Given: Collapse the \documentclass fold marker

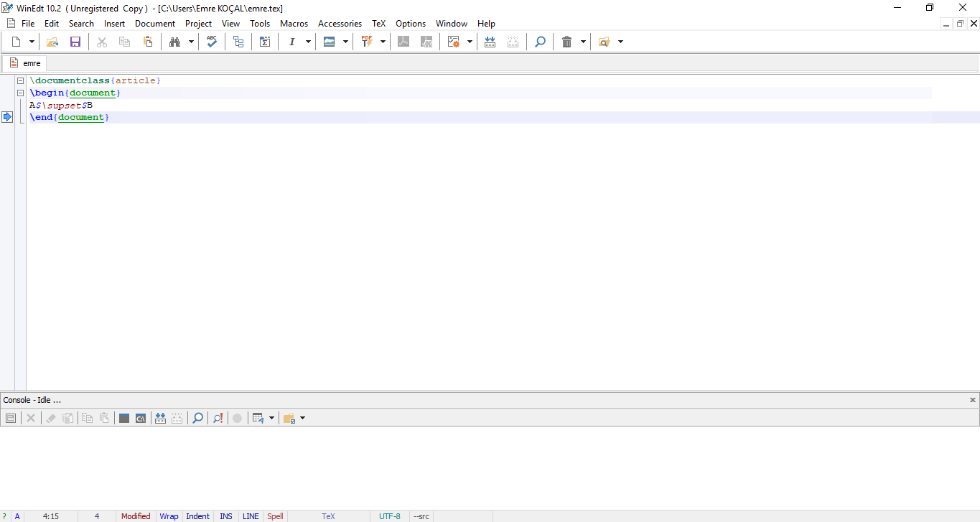Looking at the screenshot, I should click(x=21, y=80).
